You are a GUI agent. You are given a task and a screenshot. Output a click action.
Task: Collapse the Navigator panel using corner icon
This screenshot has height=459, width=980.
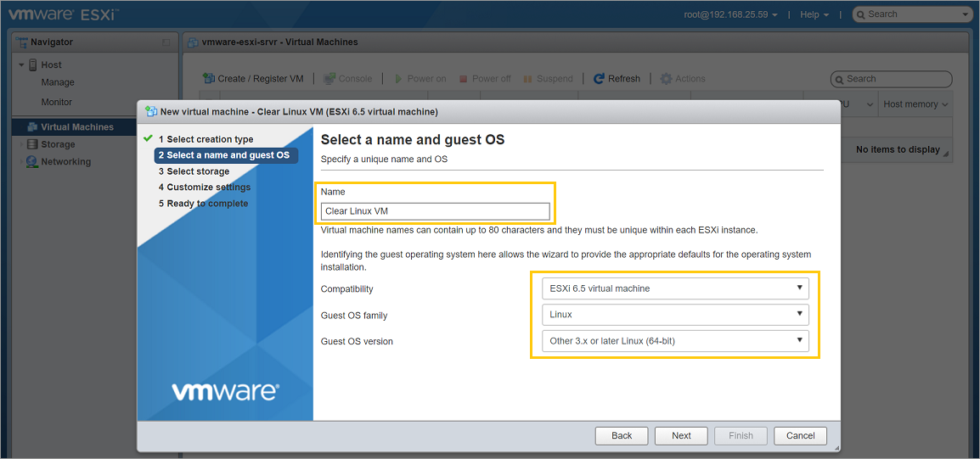pyautogui.click(x=166, y=42)
